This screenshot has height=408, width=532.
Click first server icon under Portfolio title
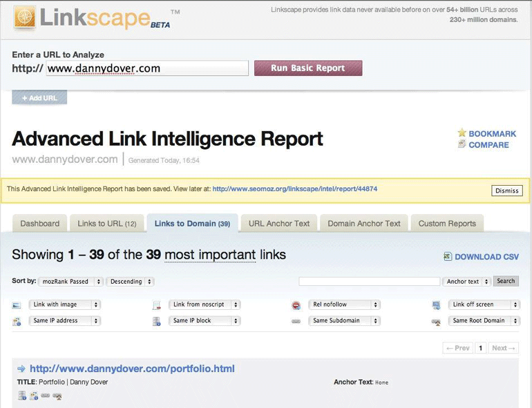pos(22,396)
